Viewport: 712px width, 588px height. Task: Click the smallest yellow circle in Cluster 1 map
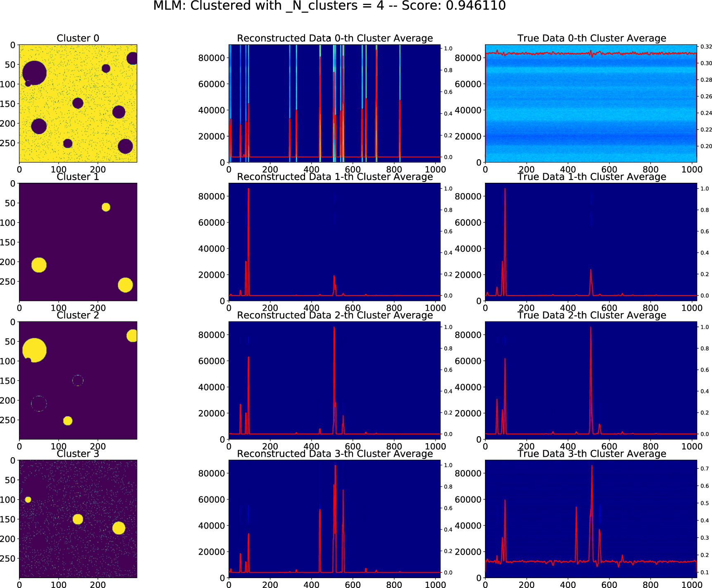(106, 207)
